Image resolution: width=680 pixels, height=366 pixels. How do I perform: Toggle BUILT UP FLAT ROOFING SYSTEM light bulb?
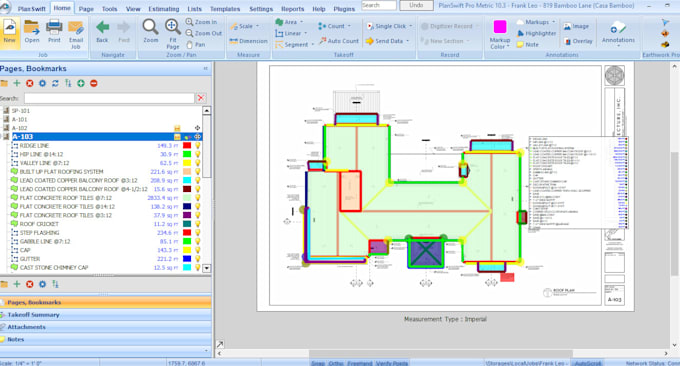198,172
